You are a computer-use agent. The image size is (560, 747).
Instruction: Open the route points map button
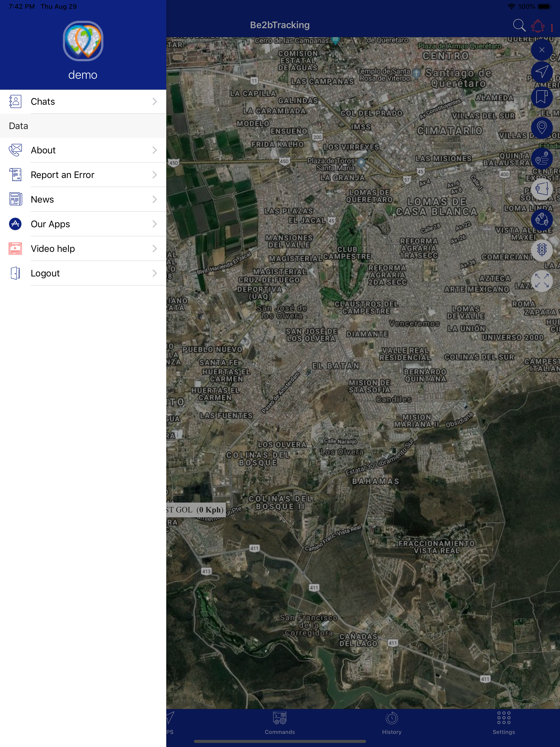[541, 158]
